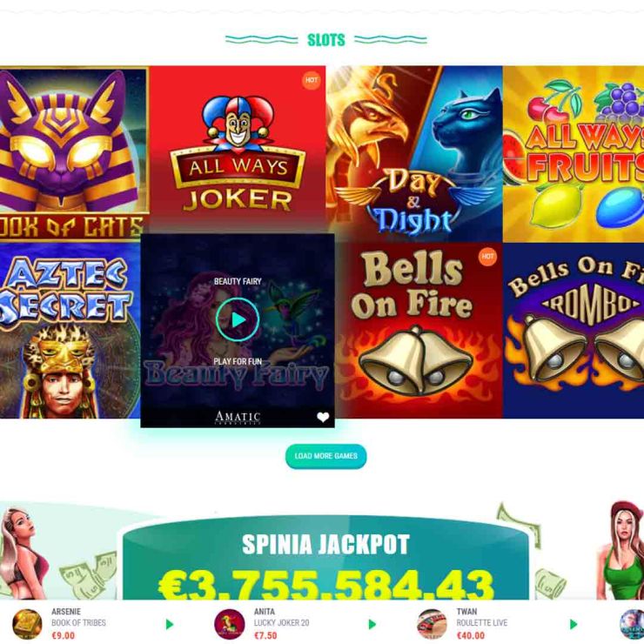Click Lucky Joker 20 winner icon
Screen dimensions: 644x644
click(230, 624)
